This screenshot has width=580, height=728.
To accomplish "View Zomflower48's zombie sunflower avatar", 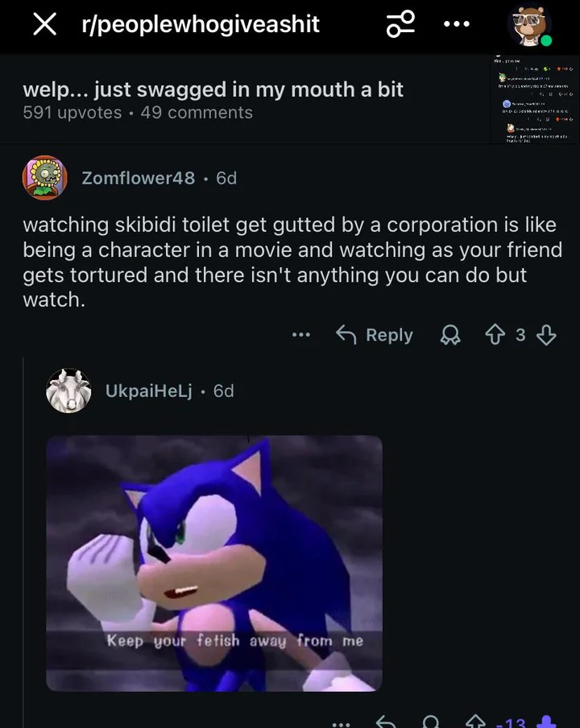I will (x=43, y=178).
